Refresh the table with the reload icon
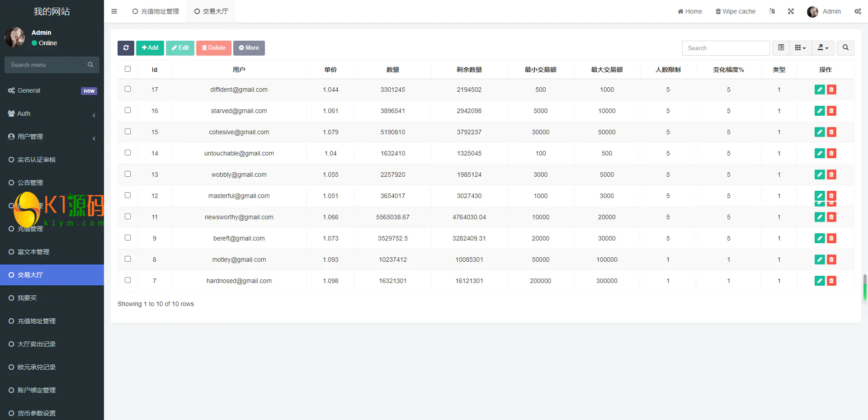The height and width of the screenshot is (420, 868). coord(126,48)
